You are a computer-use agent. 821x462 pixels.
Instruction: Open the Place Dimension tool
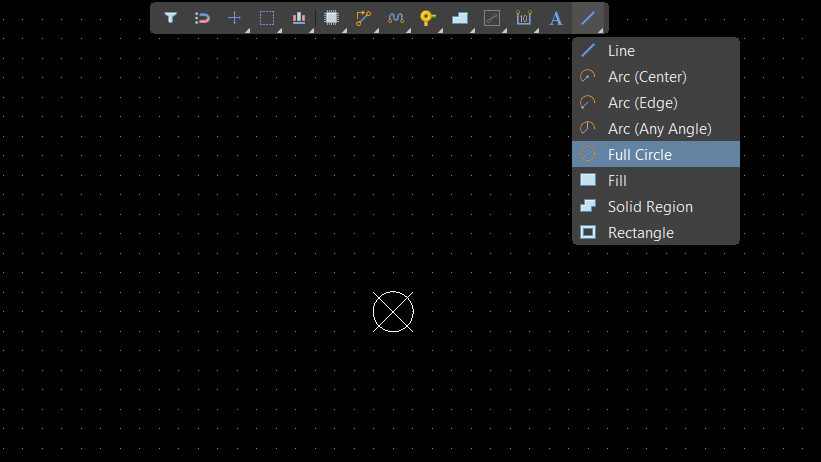523,18
